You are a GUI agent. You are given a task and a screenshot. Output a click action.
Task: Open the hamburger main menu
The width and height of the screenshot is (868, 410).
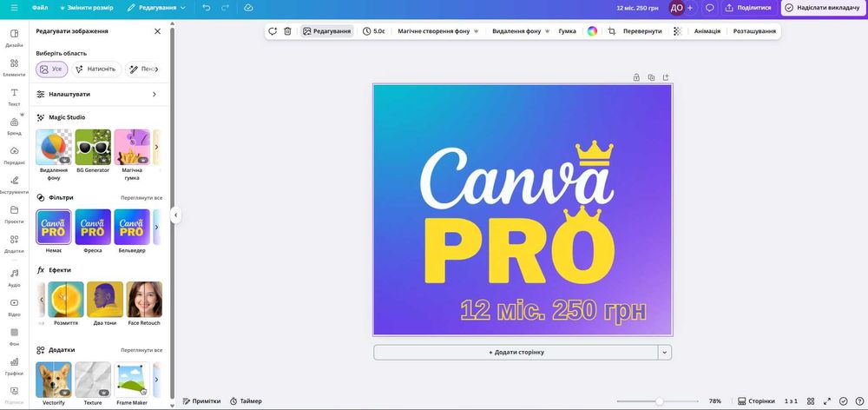[x=15, y=8]
